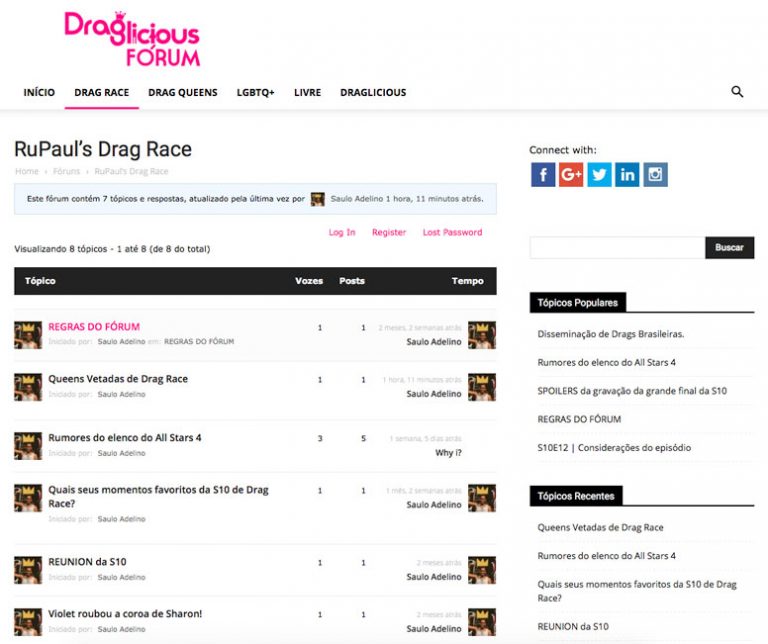Viewport: 768px width, 644px height.
Task: Connect with the Twitter icon
Action: (599, 175)
